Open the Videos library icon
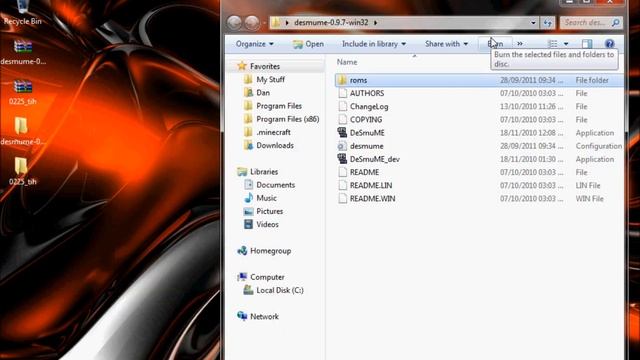640x360 pixels. 248,224
